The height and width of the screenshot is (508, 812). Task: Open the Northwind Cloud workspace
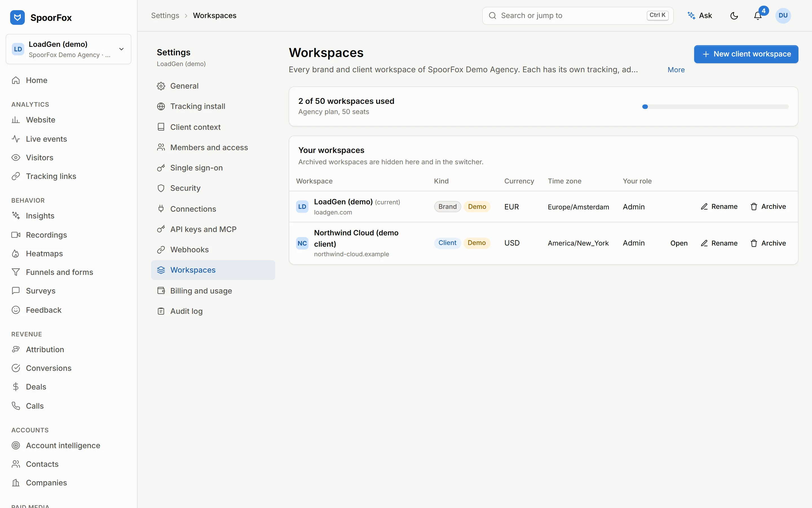click(x=679, y=243)
